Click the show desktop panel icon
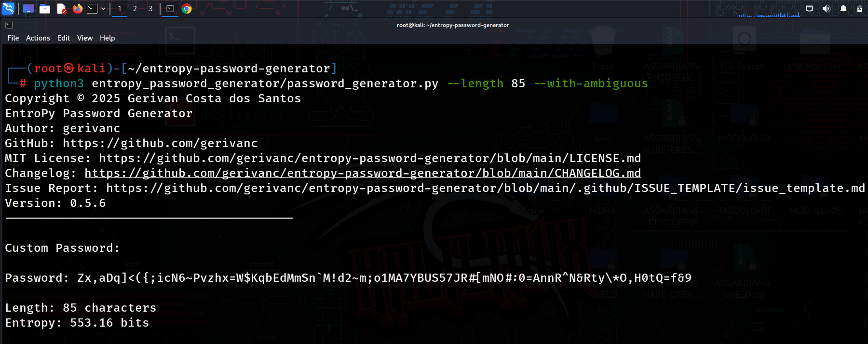This screenshot has height=344, width=868. point(28,9)
